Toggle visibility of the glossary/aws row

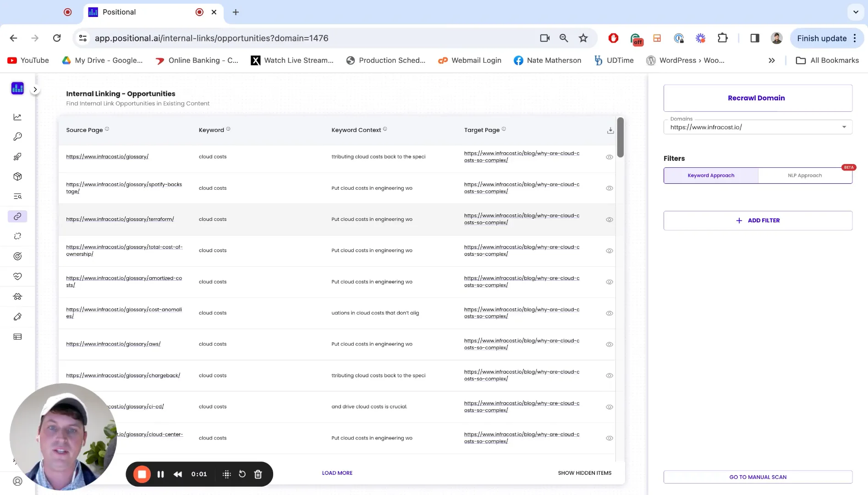[x=609, y=344]
